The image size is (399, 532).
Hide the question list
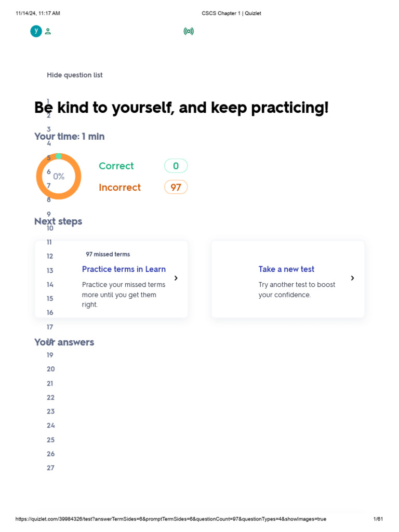coord(75,75)
